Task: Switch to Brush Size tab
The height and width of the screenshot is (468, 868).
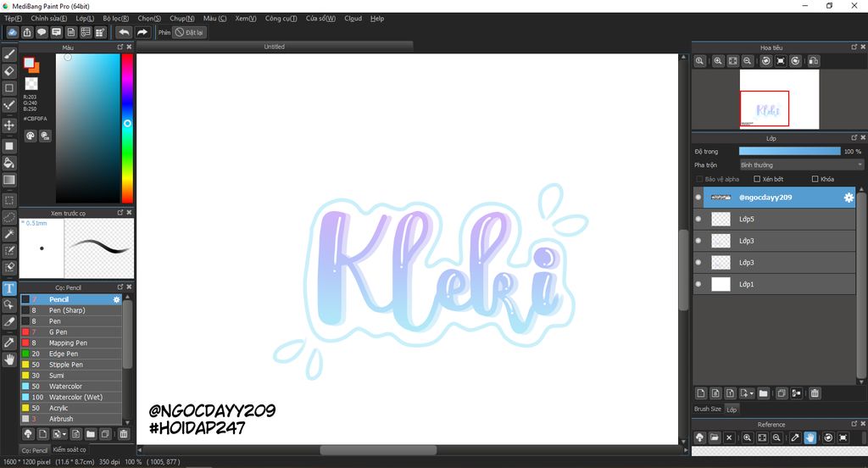Action: pos(708,409)
